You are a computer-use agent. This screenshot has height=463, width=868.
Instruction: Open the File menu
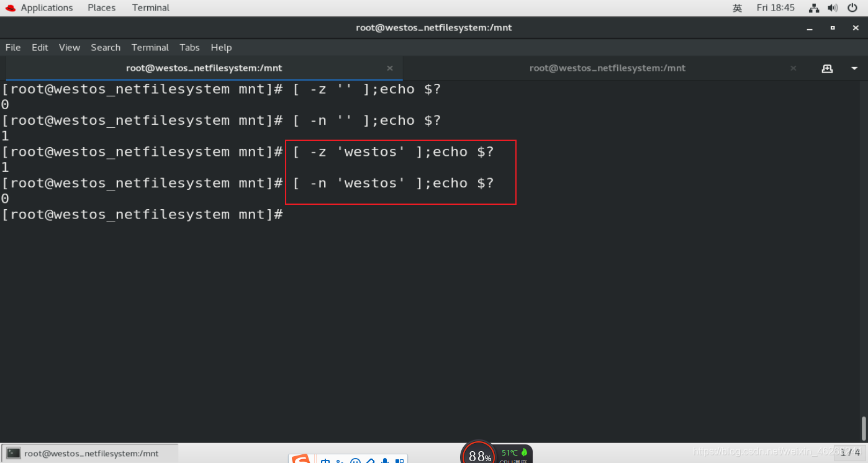13,47
